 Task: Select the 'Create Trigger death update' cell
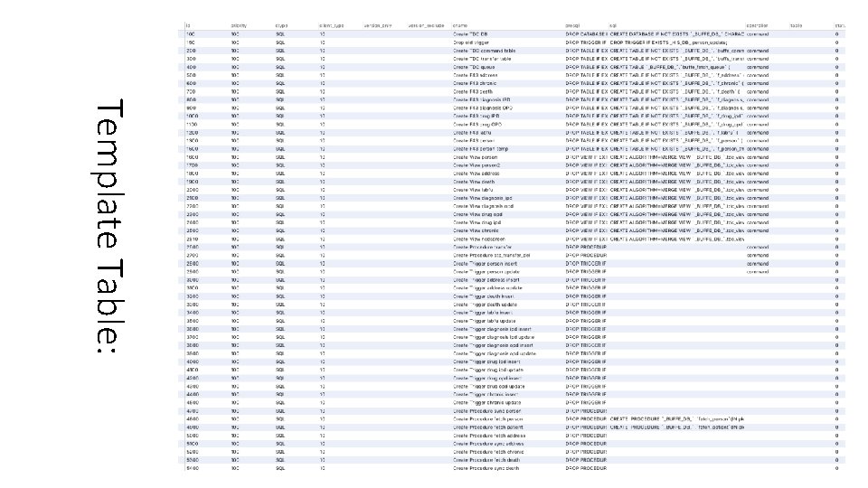[x=485, y=305]
